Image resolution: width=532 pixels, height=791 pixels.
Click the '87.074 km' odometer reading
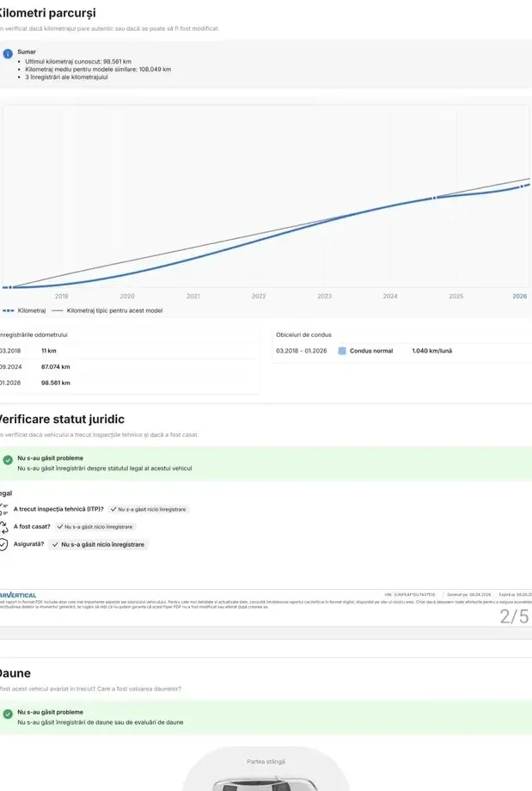click(x=56, y=367)
